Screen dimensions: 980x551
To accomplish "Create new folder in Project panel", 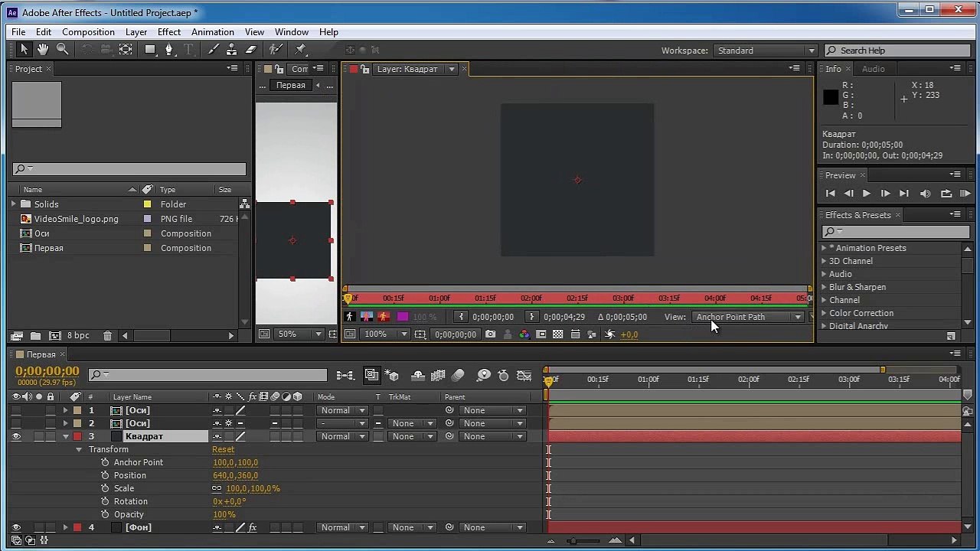I will (x=36, y=335).
